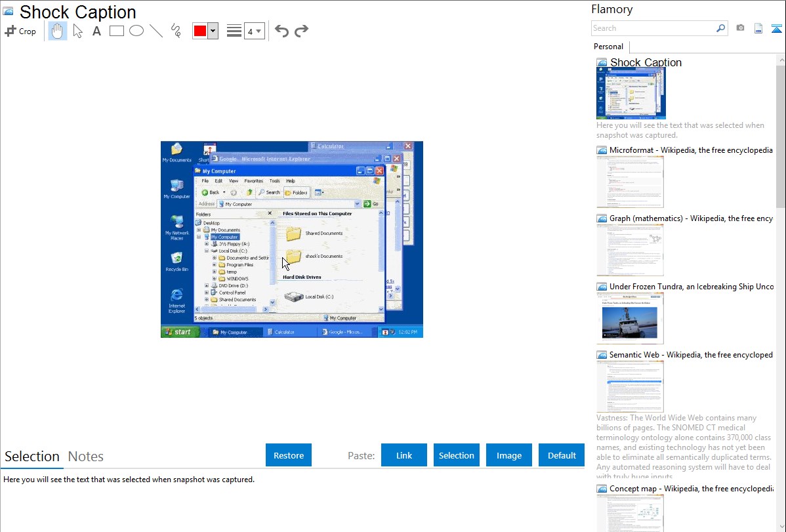Click the Microformat - Wikipedia title text
The image size is (786, 532).
click(x=691, y=150)
